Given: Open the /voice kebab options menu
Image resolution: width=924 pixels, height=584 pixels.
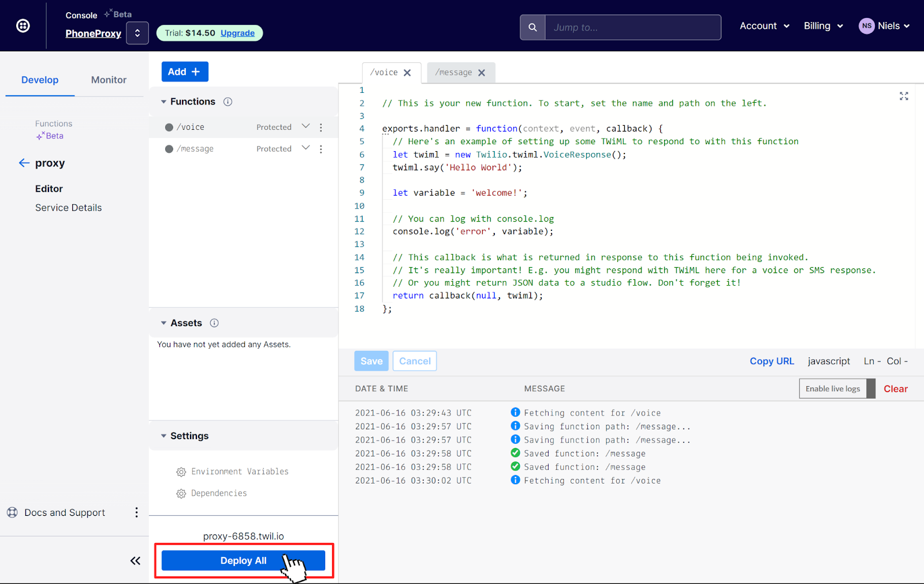Looking at the screenshot, I should 321,127.
